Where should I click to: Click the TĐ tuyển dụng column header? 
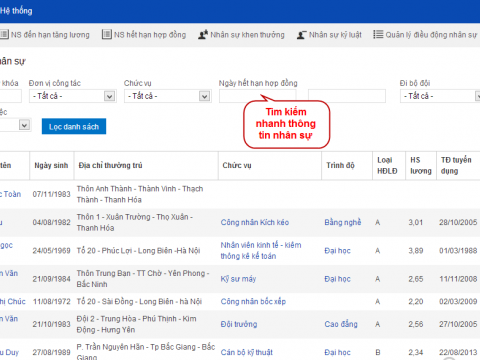click(456, 165)
